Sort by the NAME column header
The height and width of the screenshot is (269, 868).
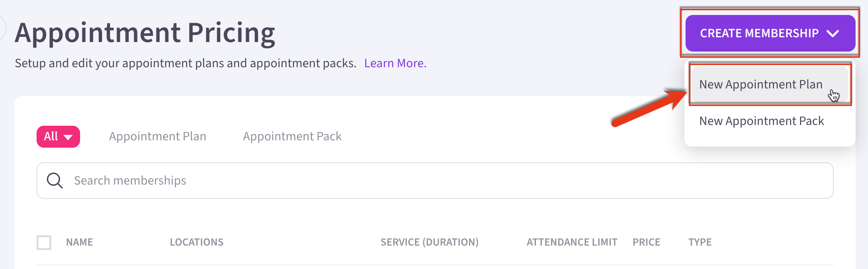click(x=79, y=242)
